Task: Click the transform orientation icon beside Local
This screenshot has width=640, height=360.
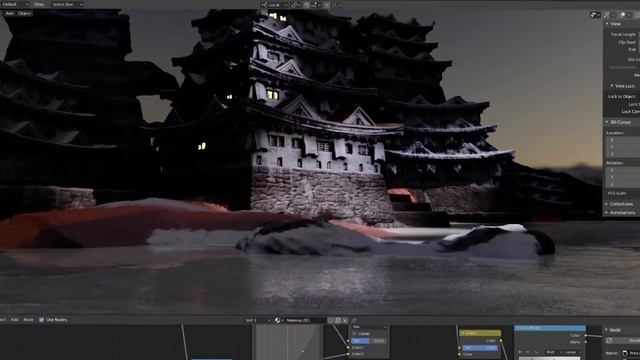Action: [264, 5]
